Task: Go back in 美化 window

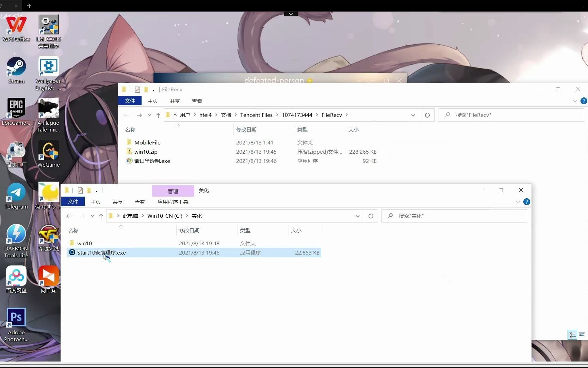Action: [x=69, y=216]
